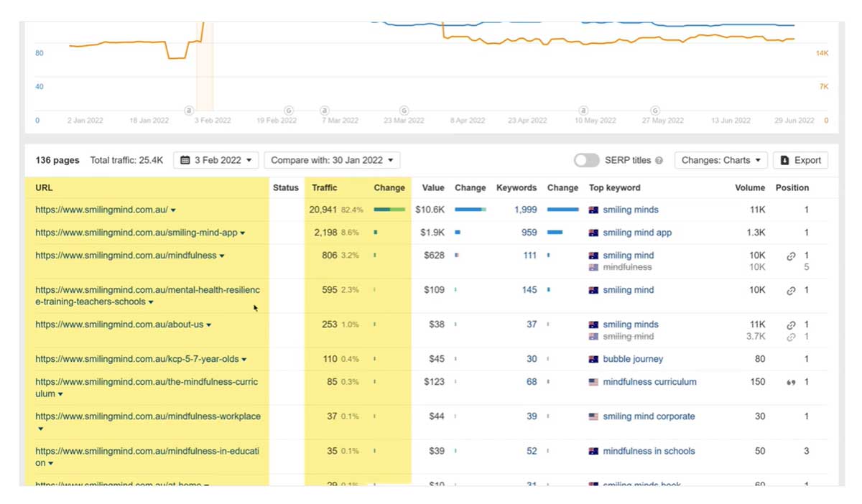
Task: Click the 145 keywords count
Action: (x=529, y=290)
